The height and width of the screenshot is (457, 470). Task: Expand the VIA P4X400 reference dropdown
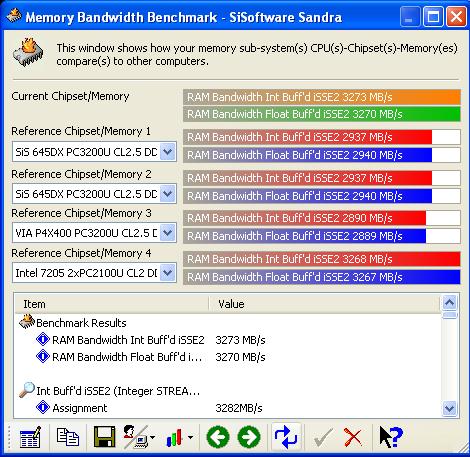[x=168, y=233]
